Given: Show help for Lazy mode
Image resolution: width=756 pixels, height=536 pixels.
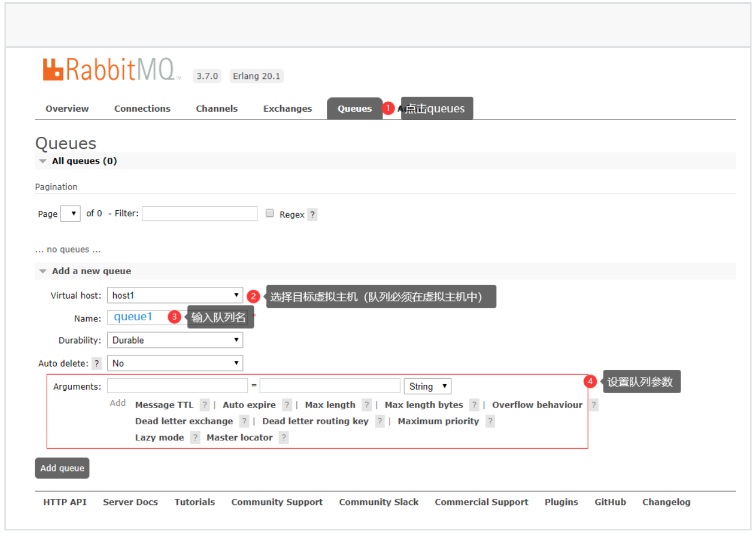Looking at the screenshot, I should (195, 438).
